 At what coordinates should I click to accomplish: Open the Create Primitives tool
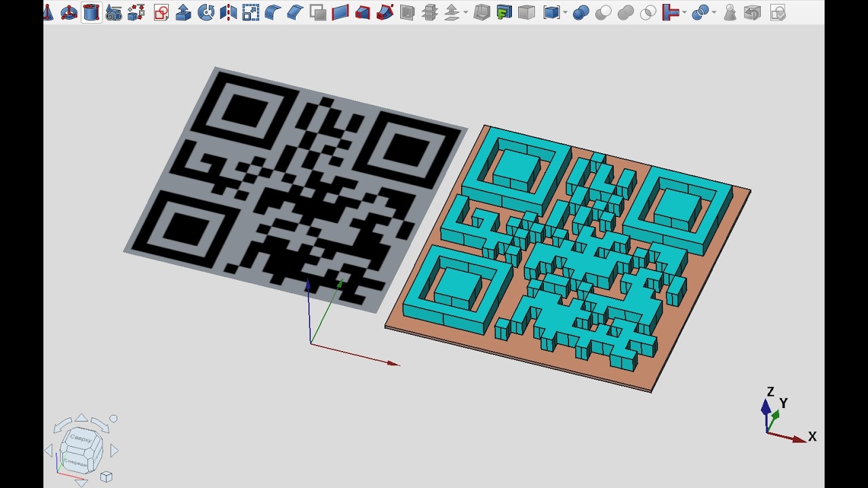pyautogui.click(x=114, y=12)
